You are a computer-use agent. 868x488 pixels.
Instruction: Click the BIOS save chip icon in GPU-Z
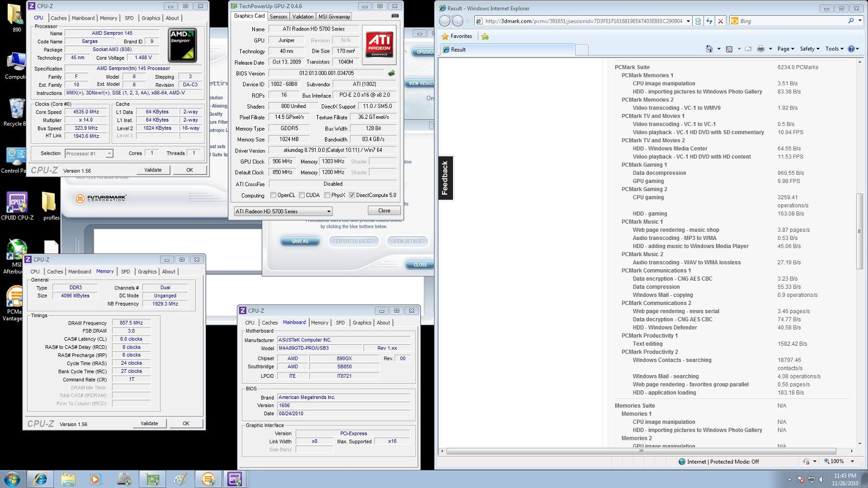coord(391,73)
